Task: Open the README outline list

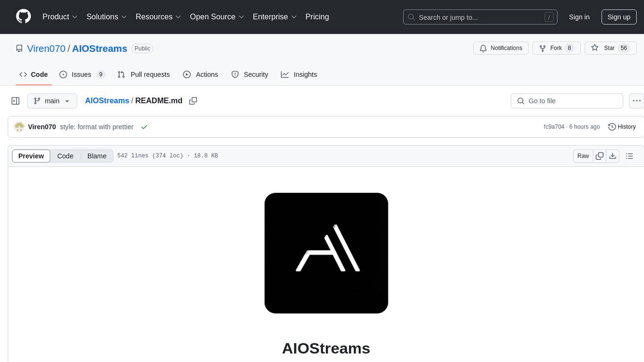Action: 629,156
